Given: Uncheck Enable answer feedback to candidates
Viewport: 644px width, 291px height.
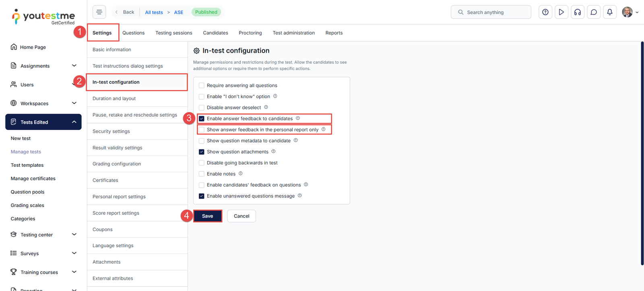Looking at the screenshot, I should coord(202,119).
